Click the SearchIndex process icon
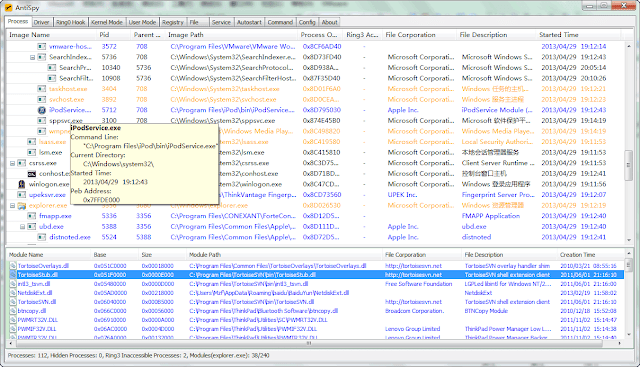 (42, 57)
